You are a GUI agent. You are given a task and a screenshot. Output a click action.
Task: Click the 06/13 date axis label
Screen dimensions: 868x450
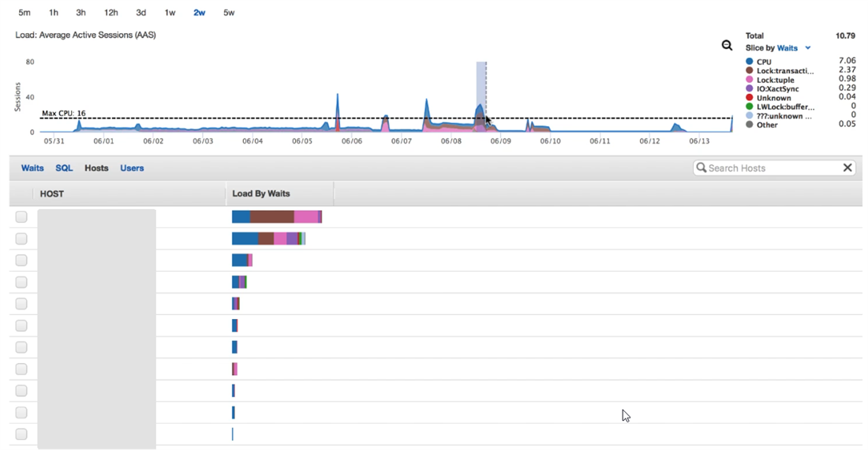[699, 141]
